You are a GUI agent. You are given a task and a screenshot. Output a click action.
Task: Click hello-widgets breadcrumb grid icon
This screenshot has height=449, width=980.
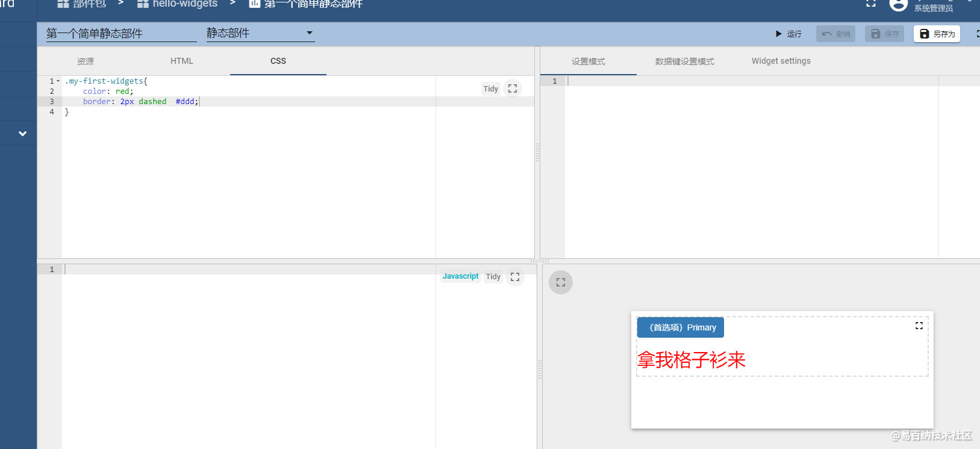143,4
